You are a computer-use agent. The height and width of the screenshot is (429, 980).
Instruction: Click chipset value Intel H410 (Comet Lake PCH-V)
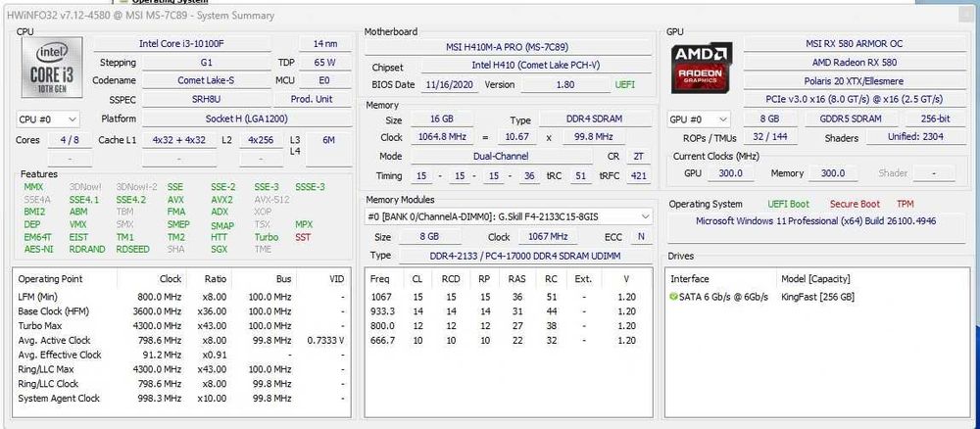click(x=536, y=66)
